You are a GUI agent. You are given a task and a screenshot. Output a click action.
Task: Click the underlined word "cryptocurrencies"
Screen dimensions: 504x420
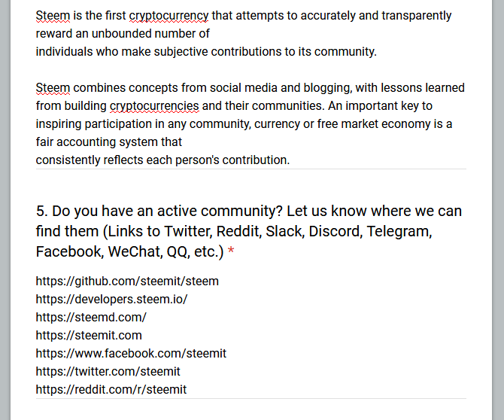(154, 106)
